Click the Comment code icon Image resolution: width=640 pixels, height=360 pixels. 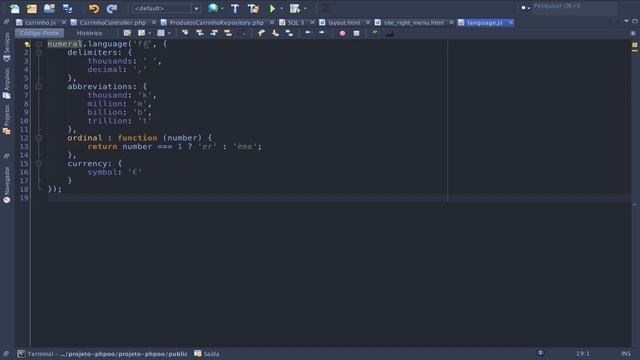click(x=375, y=33)
